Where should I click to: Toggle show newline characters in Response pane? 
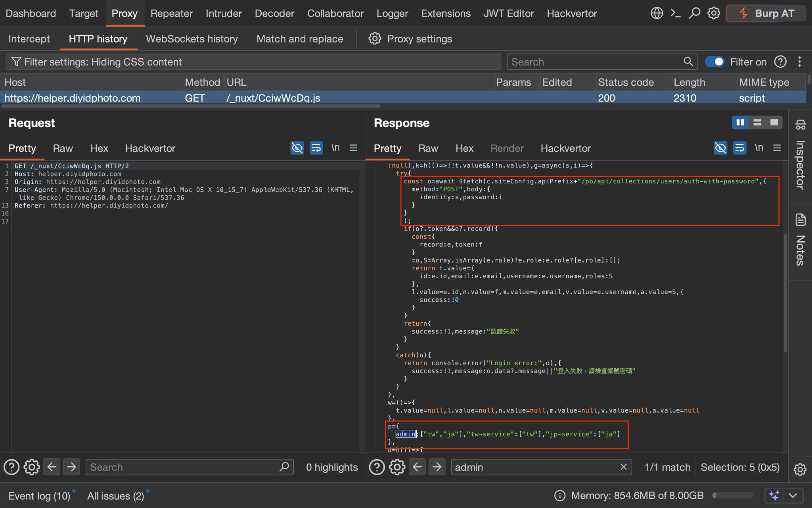759,148
